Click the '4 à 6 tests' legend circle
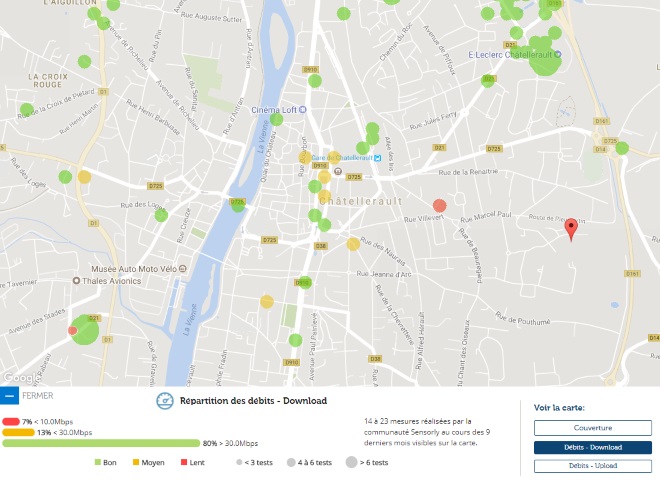This screenshot has height=488, width=660. tap(291, 462)
